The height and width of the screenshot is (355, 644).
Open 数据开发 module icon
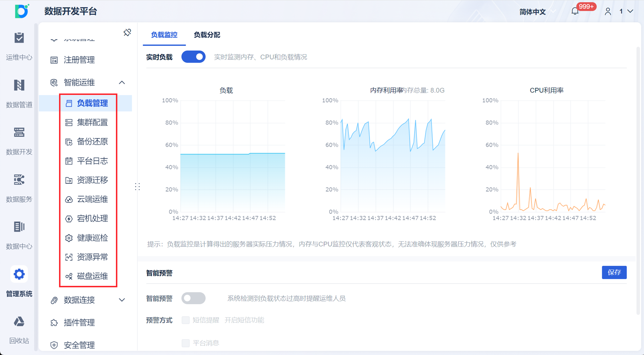click(19, 132)
